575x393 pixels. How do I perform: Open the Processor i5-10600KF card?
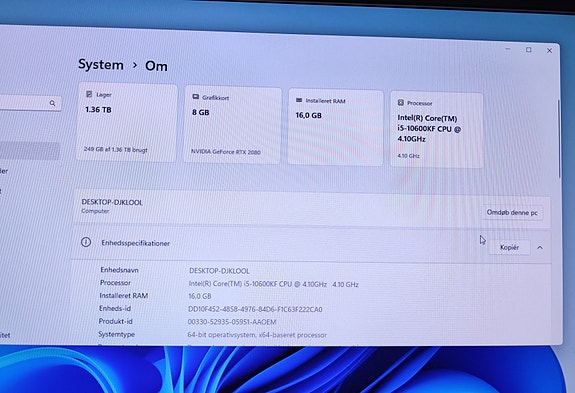pyautogui.click(x=436, y=130)
